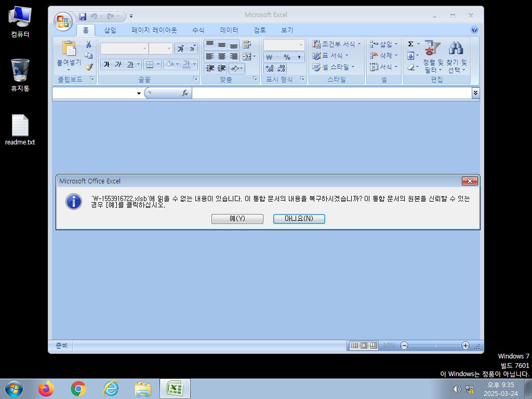Click the Decrease Decimal icon
The width and height of the screenshot is (532, 399).
tap(281, 69)
